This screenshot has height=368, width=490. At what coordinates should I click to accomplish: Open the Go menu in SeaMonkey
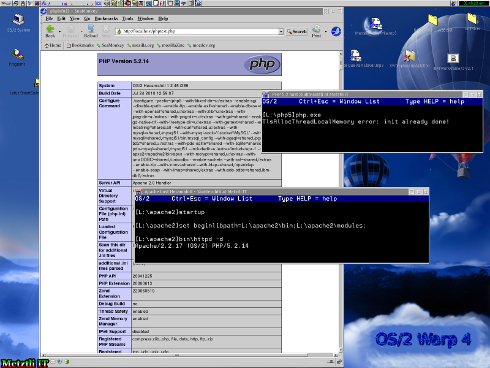tap(87, 19)
